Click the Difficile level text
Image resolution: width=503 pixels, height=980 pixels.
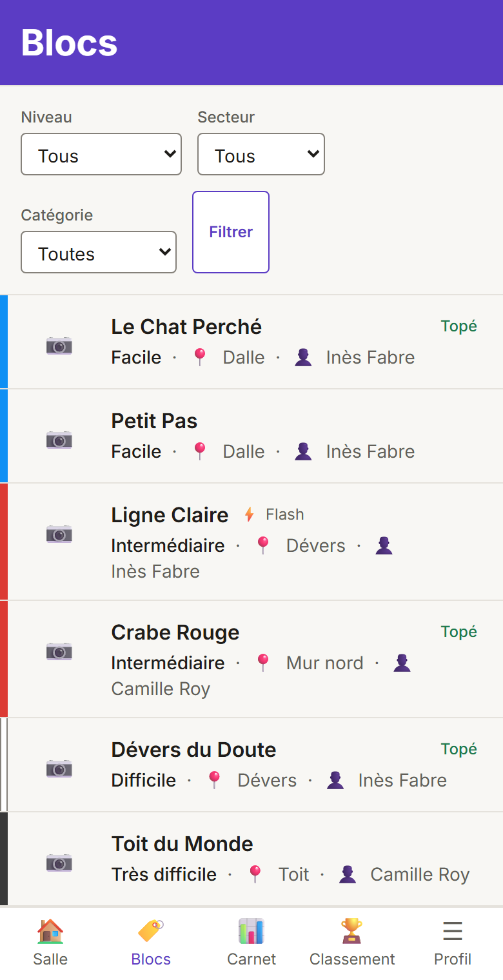pyautogui.click(x=144, y=780)
